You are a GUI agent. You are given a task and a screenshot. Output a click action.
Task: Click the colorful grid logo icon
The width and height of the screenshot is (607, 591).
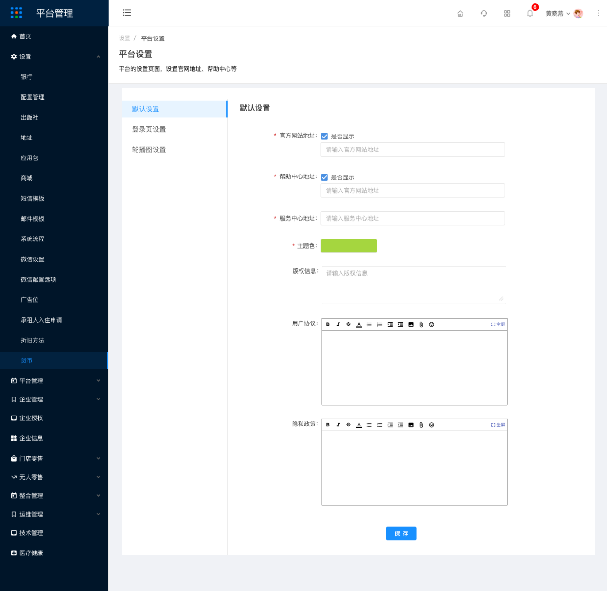point(16,13)
